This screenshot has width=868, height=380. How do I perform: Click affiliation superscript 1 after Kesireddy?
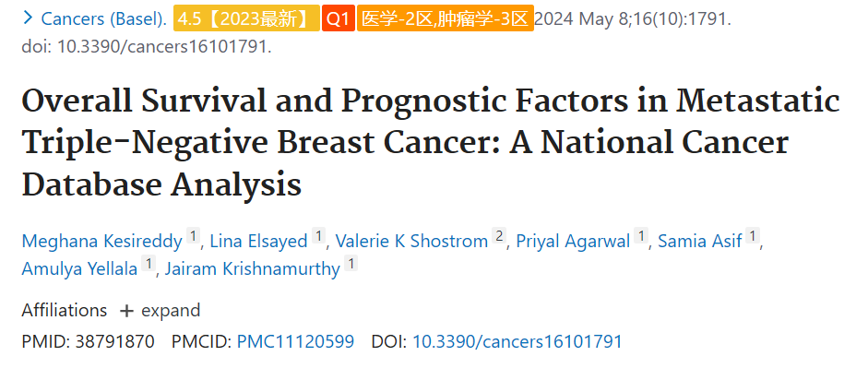click(193, 237)
